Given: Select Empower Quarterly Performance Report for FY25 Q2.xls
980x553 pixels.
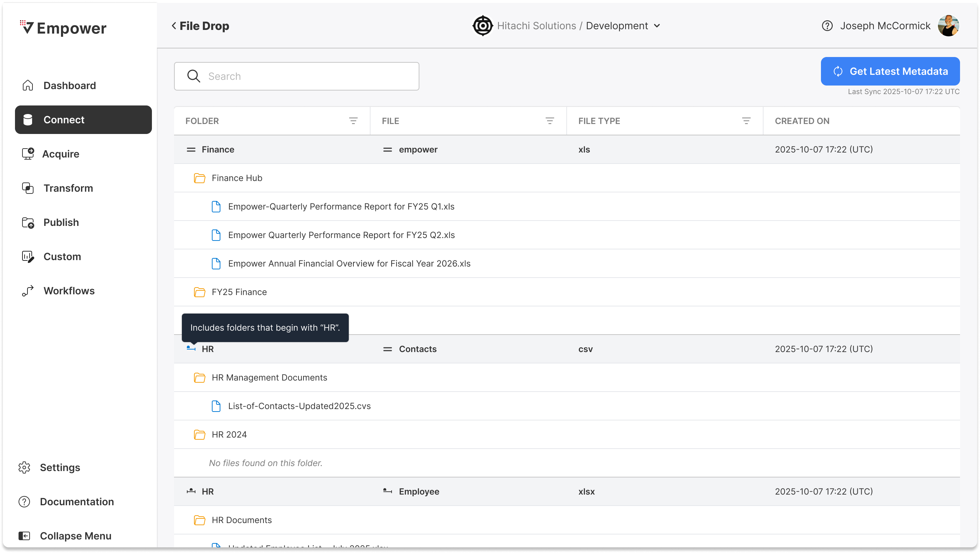Looking at the screenshot, I should pyautogui.click(x=342, y=235).
